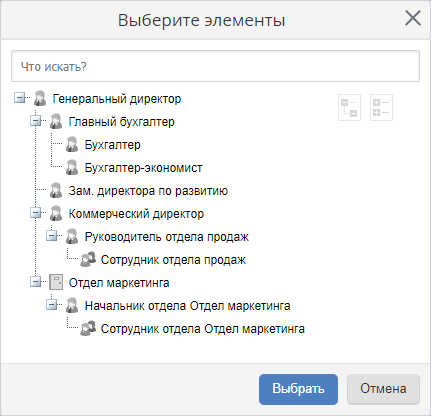Select Зам. директора по развитию item
The width and height of the screenshot is (431, 416).
click(x=148, y=191)
